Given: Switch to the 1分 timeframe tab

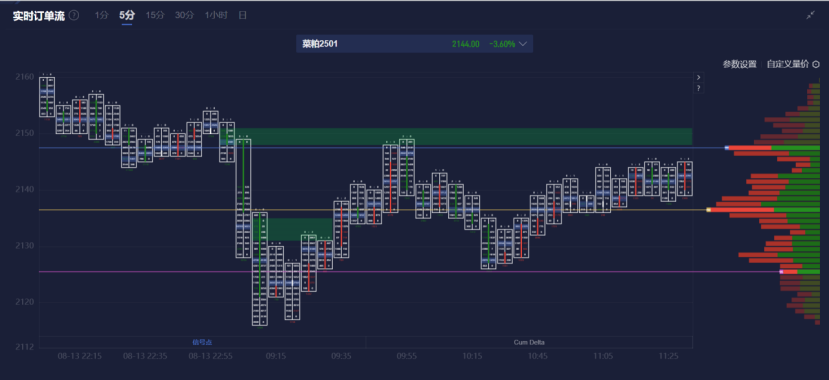Looking at the screenshot, I should 102,15.
